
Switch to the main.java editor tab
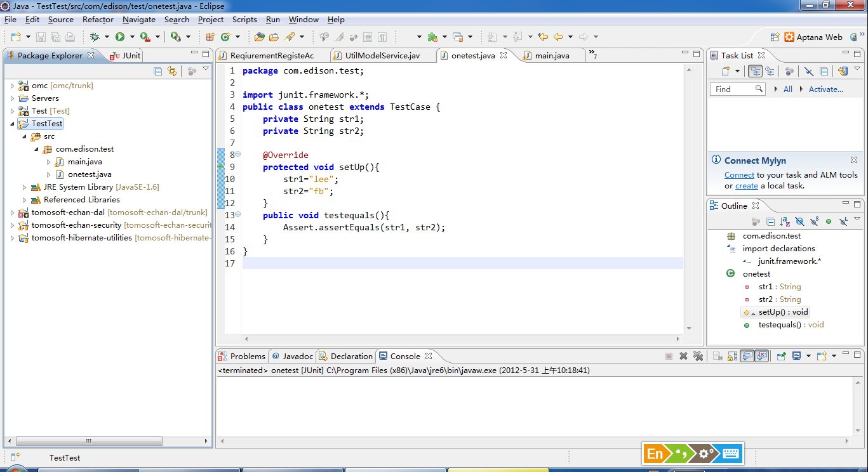tap(551, 56)
